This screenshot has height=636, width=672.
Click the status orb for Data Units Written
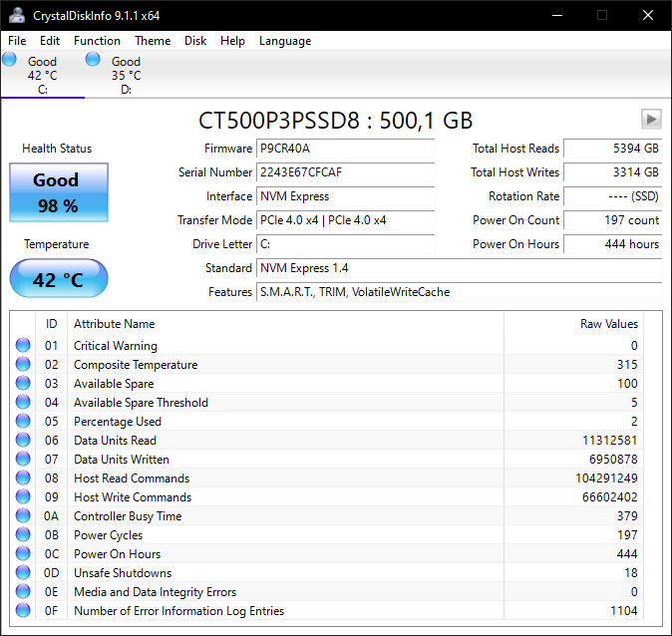pyautogui.click(x=23, y=459)
